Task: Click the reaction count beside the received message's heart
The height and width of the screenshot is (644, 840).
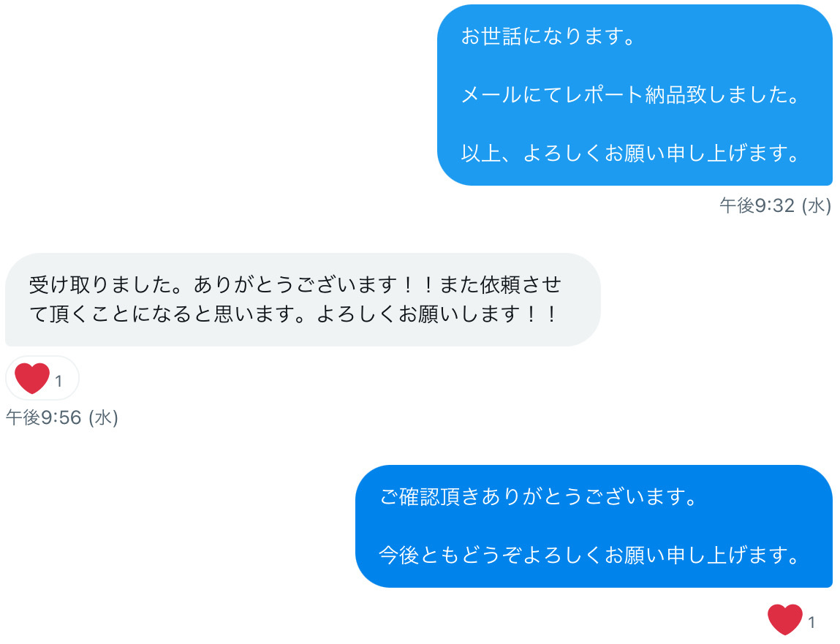Action: coord(59,381)
